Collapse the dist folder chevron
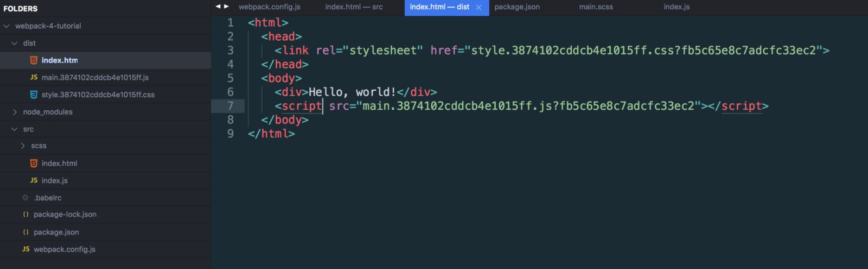The height and width of the screenshot is (269, 868). pos(15,43)
